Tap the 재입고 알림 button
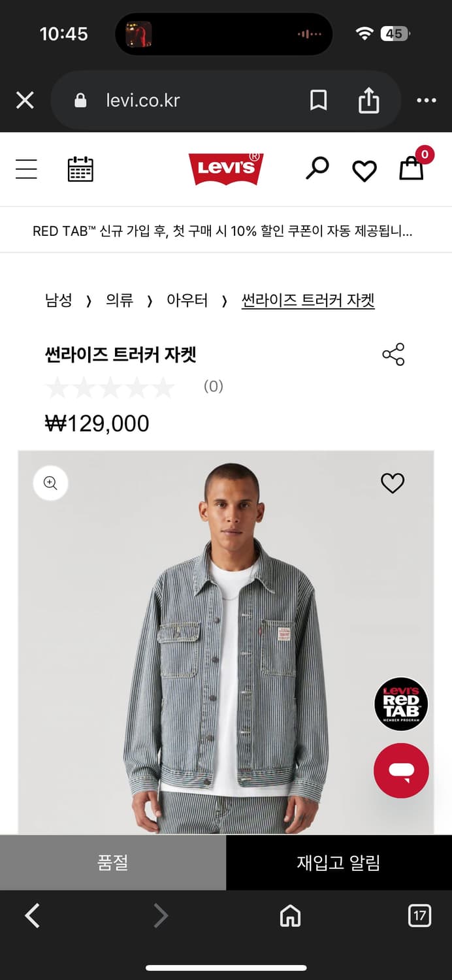 pyautogui.click(x=338, y=862)
